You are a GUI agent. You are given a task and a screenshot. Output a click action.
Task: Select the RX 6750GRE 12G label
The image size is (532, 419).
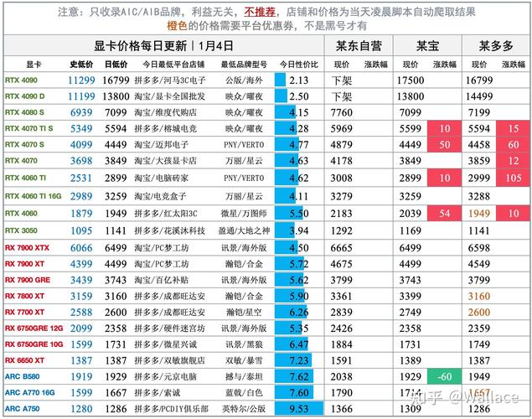pyautogui.click(x=34, y=328)
